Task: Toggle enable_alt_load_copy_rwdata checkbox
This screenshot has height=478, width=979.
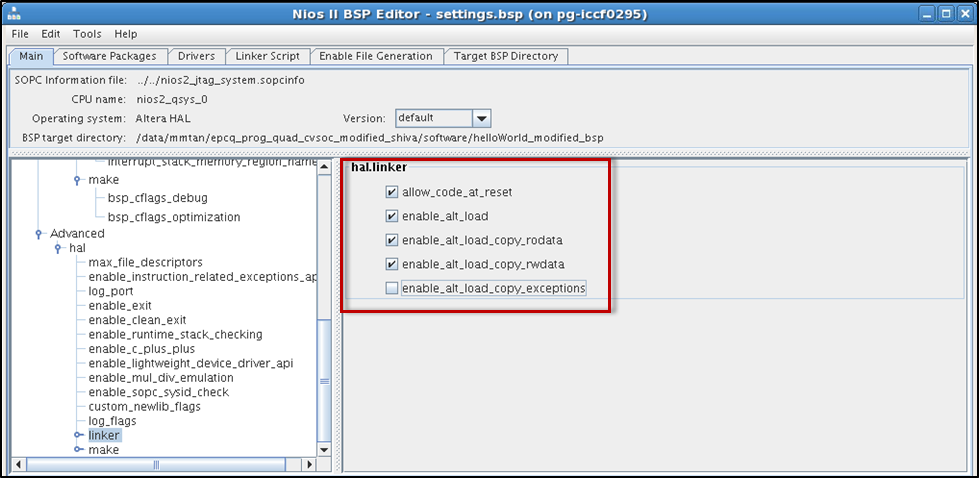Action: 391,265
